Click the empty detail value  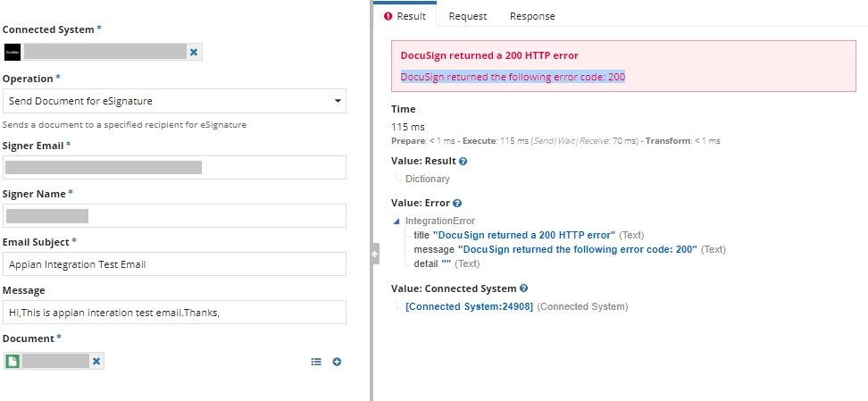pos(447,263)
